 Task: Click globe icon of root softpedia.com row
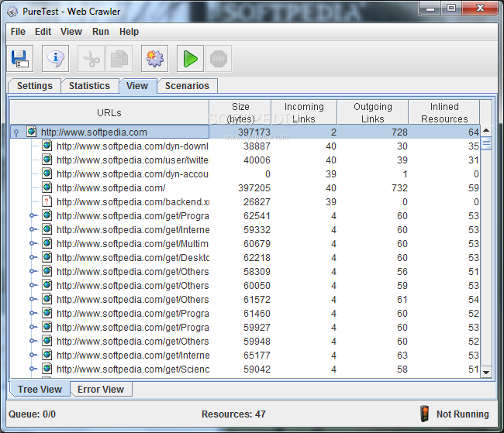tap(32, 132)
